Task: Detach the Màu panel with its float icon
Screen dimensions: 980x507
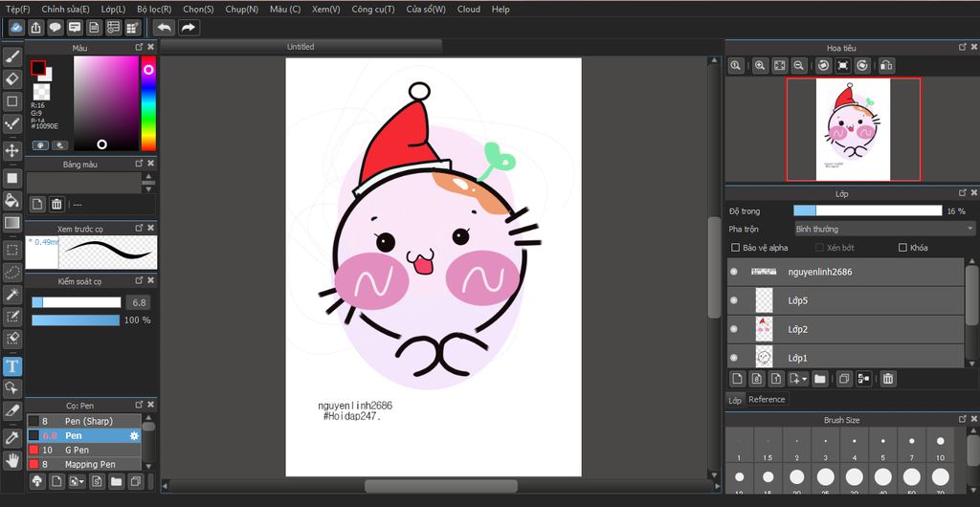Action: [x=140, y=48]
